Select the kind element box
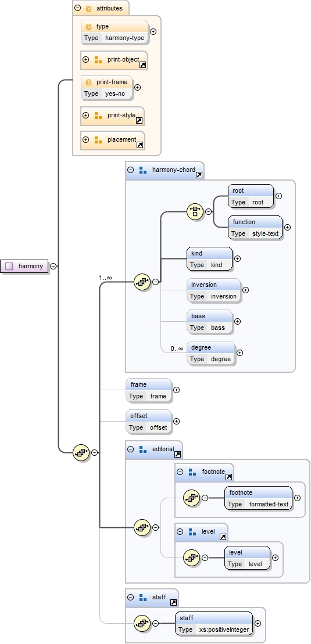This screenshot has height=644, width=311. [209, 259]
